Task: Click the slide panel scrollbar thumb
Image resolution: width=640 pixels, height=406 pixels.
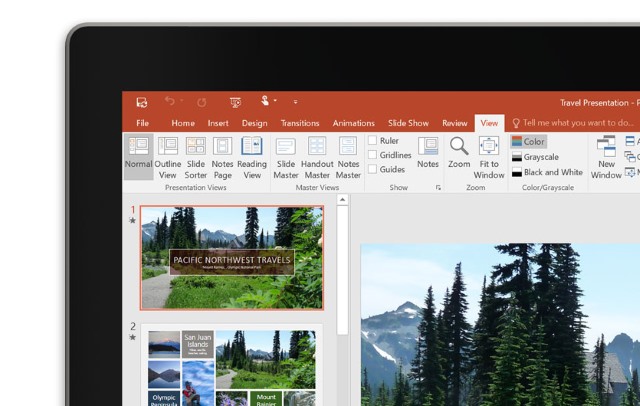Action: [x=342, y=270]
